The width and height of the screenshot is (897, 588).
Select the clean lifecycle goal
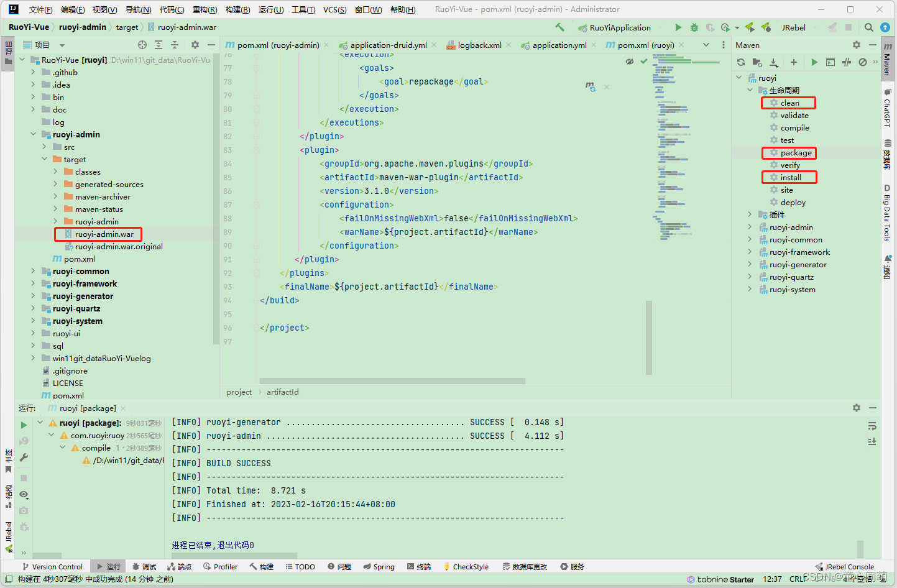tap(789, 103)
